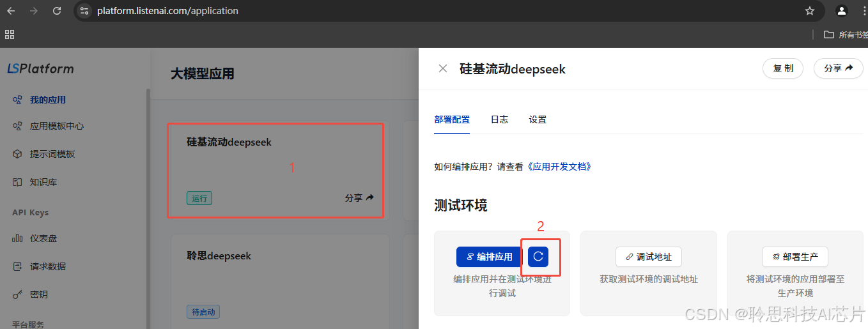Open the 所有书签 bookmarks folder

click(x=846, y=34)
